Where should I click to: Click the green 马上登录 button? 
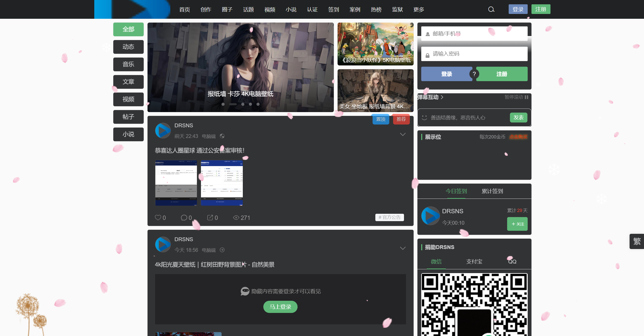point(280,307)
